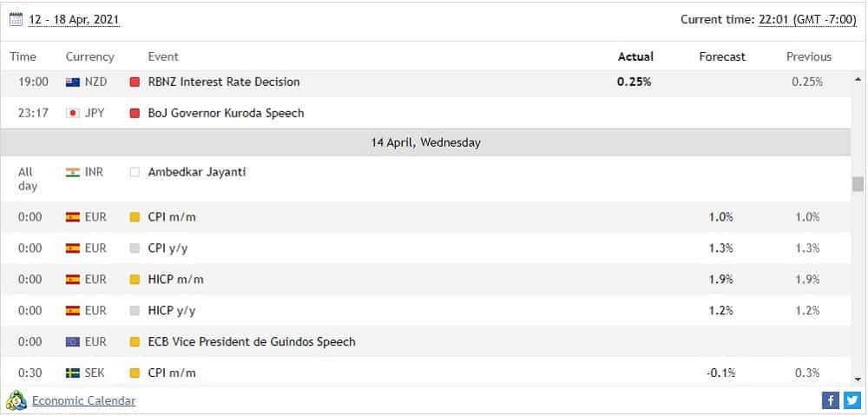Click the Sweden flag beside SEK
Image resolution: width=868 pixels, height=416 pixels.
(73, 373)
